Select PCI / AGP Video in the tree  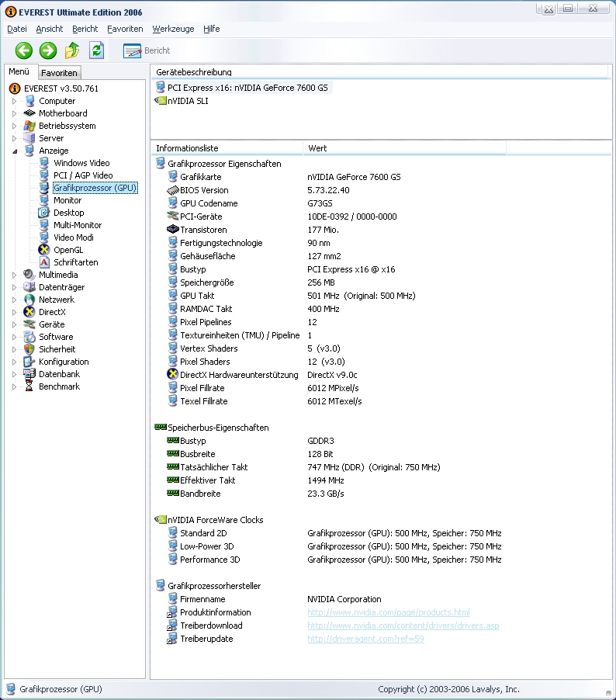(x=83, y=175)
